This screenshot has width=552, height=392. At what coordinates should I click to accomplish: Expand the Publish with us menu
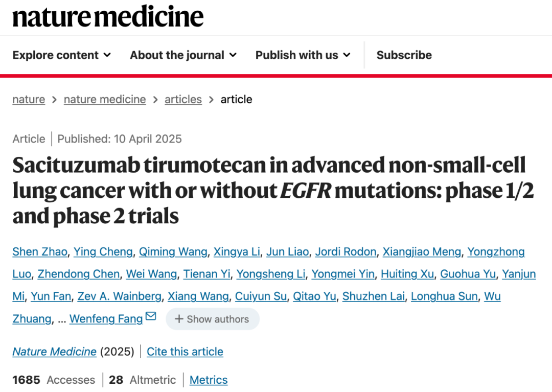tap(303, 55)
